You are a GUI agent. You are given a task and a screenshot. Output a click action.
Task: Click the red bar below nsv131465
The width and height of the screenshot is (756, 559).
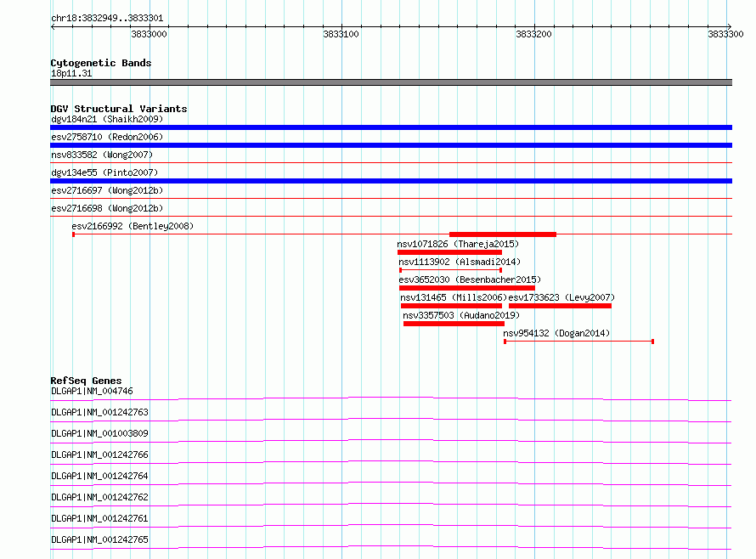[x=452, y=306]
